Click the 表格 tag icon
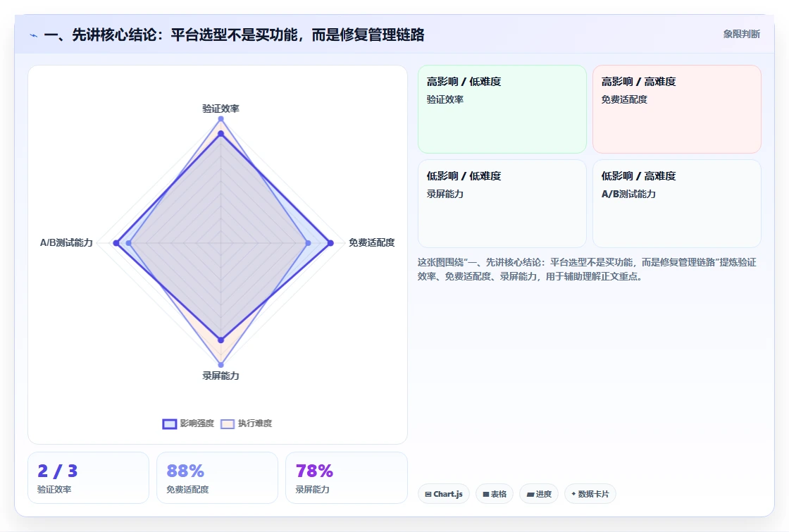Image resolution: width=789 pixels, height=532 pixels. pos(486,494)
